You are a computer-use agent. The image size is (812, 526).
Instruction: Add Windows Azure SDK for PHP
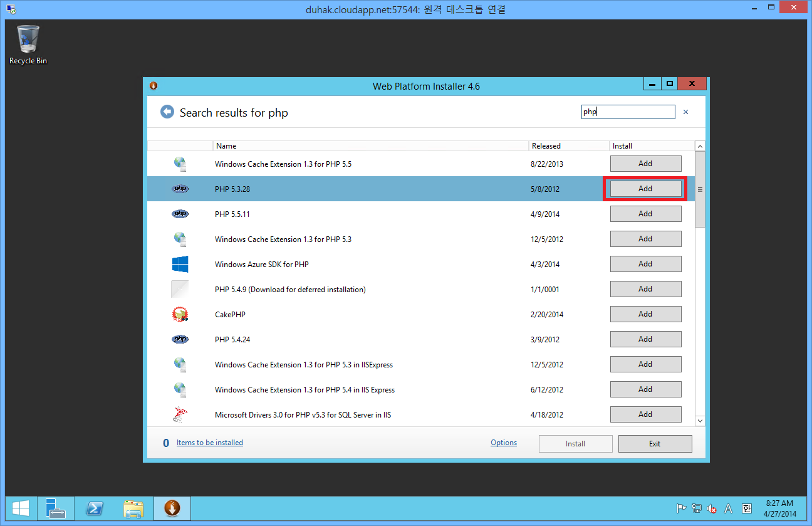pos(645,264)
